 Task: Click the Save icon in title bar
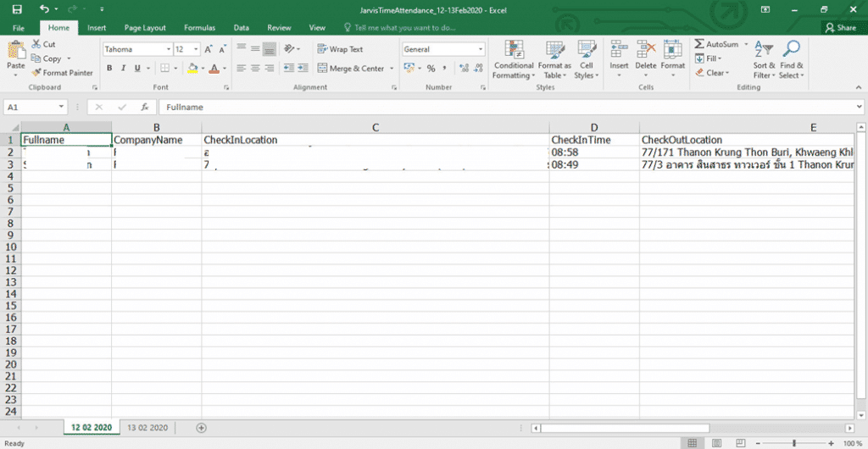click(x=17, y=9)
